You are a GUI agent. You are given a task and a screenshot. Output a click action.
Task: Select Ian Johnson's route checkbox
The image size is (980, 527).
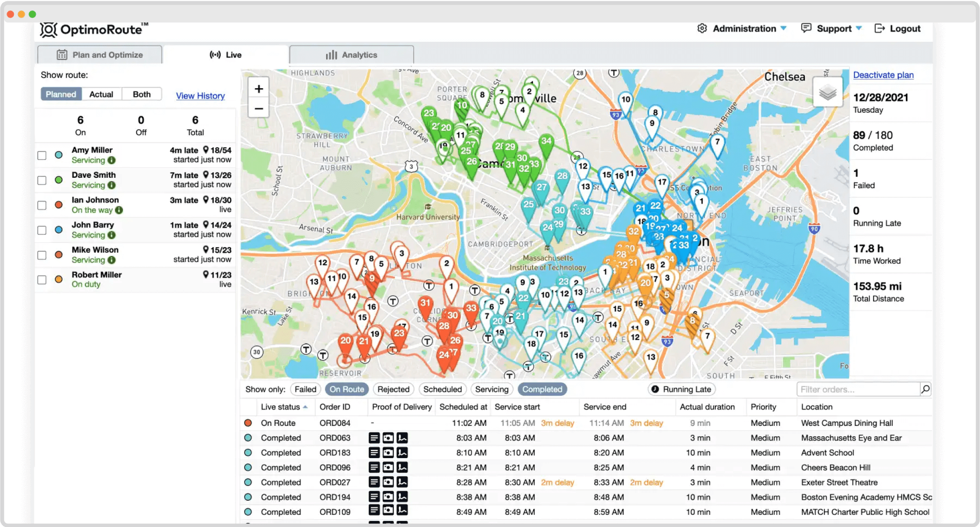[x=42, y=205]
